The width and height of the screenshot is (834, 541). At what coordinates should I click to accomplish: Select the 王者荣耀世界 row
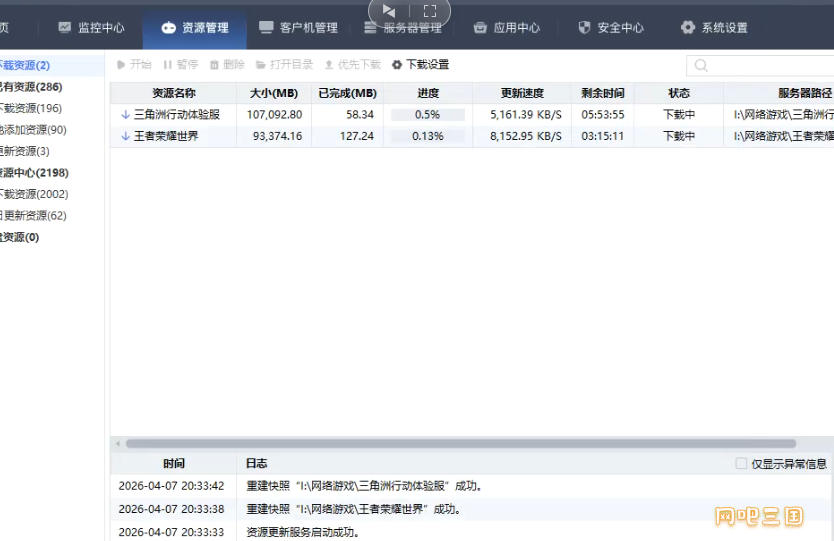coord(472,136)
